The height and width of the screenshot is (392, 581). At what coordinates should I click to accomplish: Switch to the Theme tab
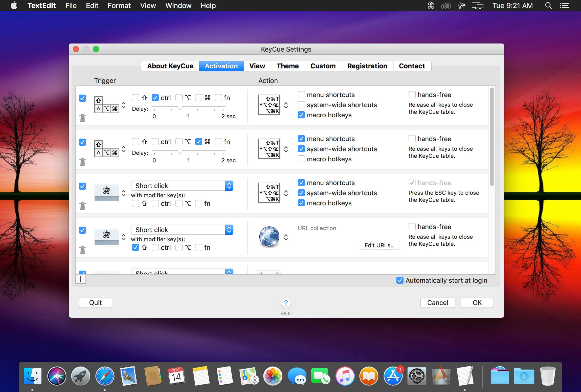287,66
